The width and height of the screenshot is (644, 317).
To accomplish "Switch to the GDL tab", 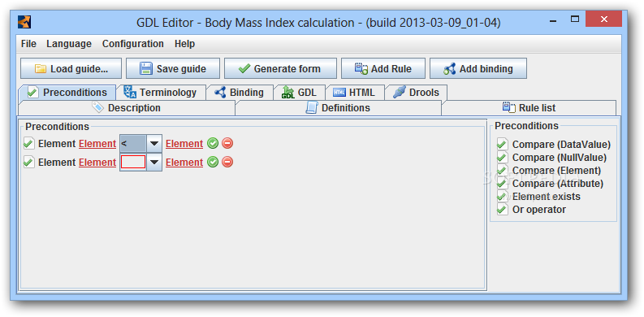I will 300,93.
